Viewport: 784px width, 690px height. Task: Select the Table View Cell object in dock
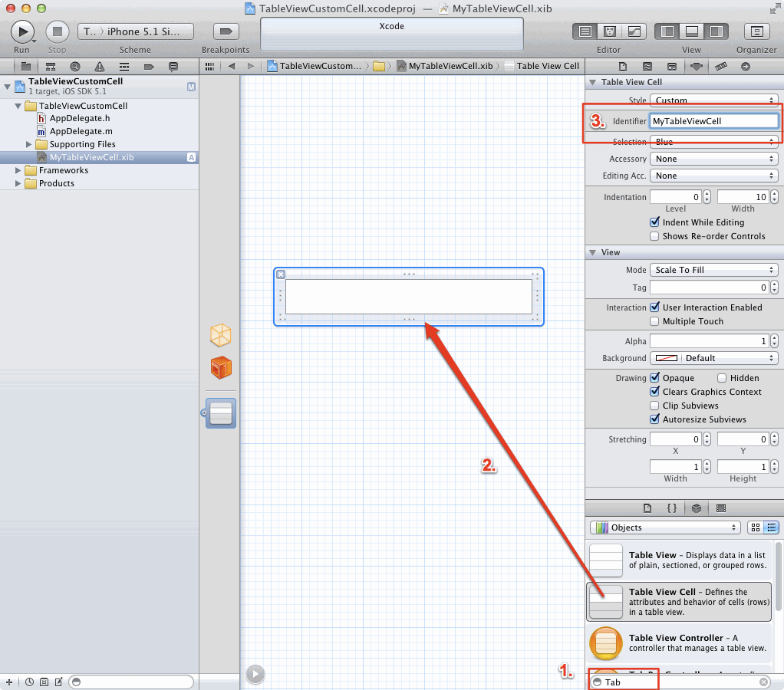pyautogui.click(x=221, y=413)
